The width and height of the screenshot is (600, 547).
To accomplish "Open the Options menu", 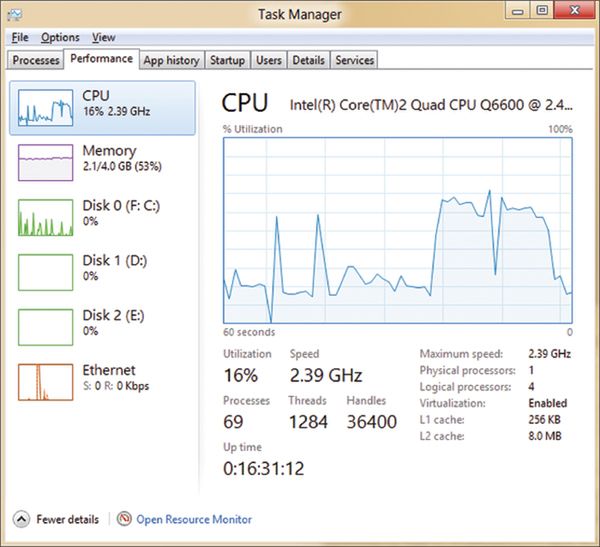I will point(60,38).
